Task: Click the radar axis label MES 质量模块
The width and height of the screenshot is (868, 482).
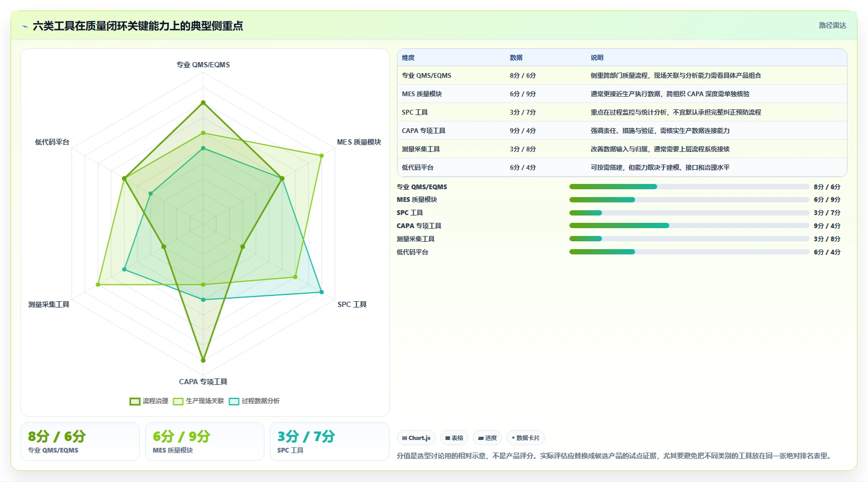Action: pyautogui.click(x=359, y=142)
